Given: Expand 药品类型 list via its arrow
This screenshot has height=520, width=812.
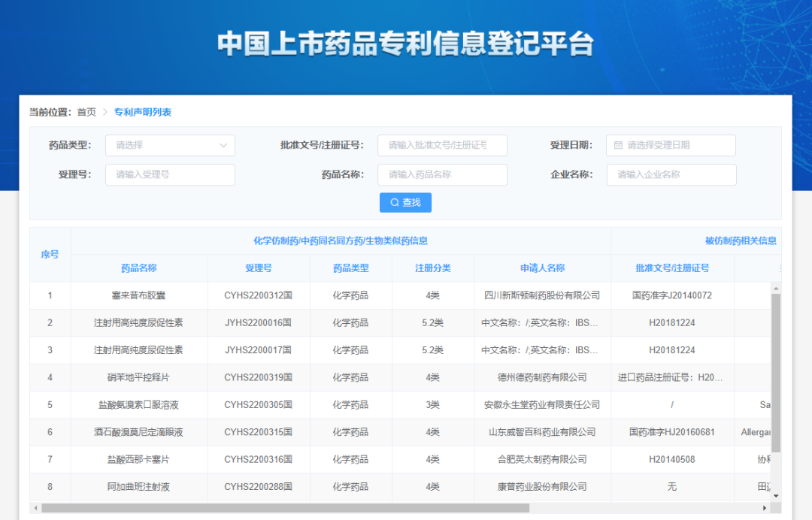Looking at the screenshot, I should point(223,145).
